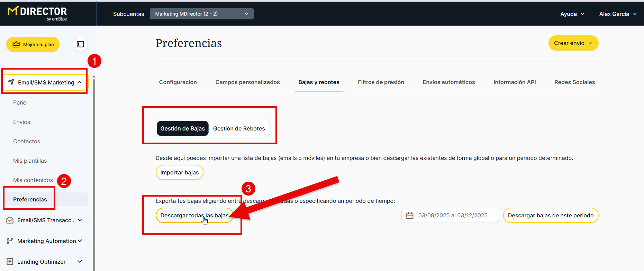Open the Filtros de presión tab
Viewport: 644px width, 271px height.
(x=381, y=82)
